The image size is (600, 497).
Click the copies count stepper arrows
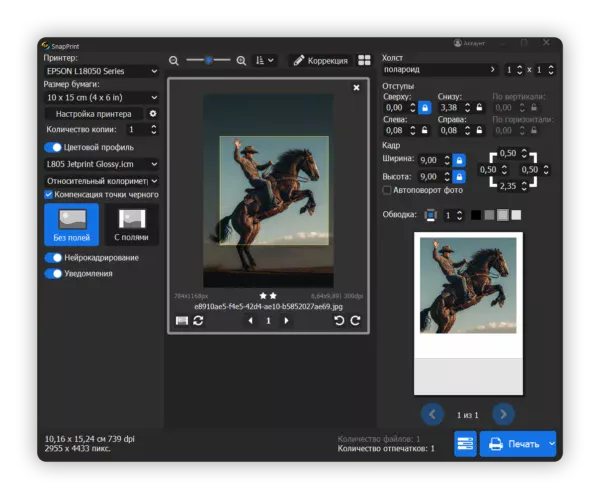tap(153, 129)
